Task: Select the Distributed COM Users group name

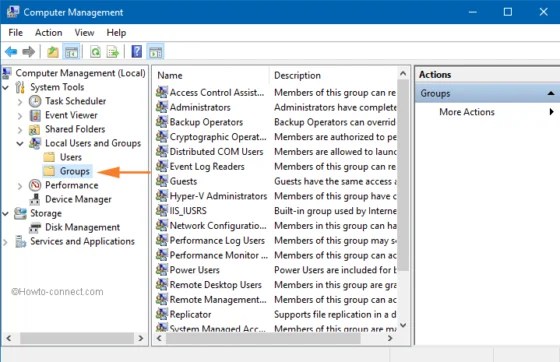Action: coord(216,151)
